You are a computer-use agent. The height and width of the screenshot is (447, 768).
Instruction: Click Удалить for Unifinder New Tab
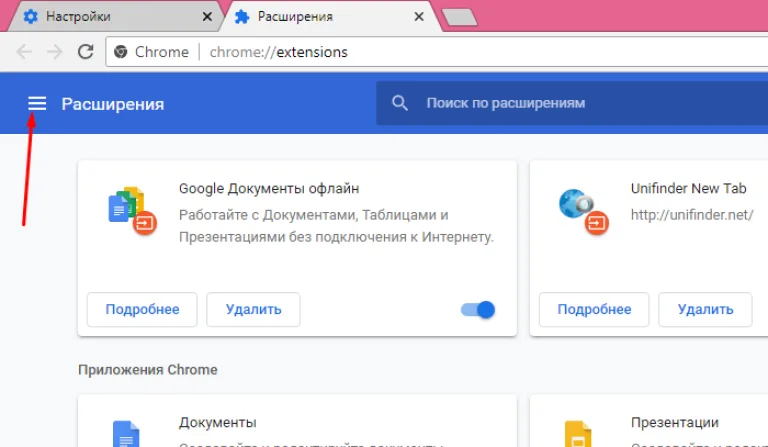[705, 309]
